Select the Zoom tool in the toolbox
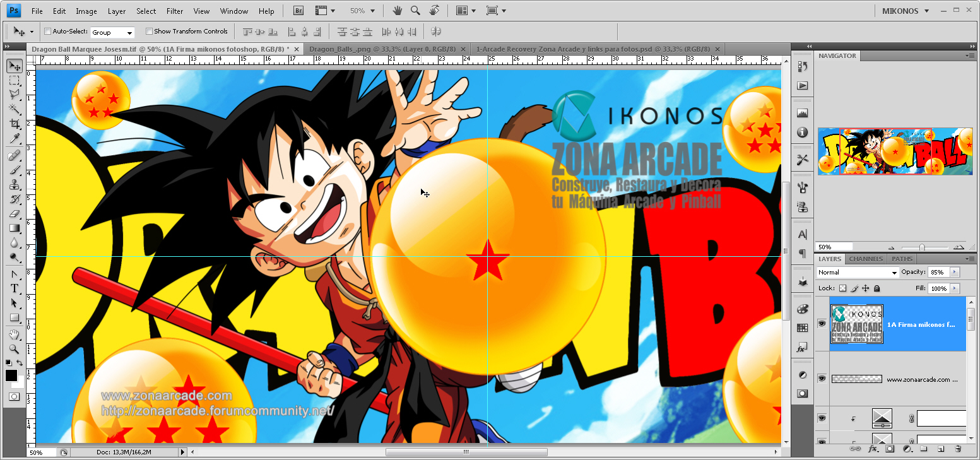The image size is (980, 460). 15,349
